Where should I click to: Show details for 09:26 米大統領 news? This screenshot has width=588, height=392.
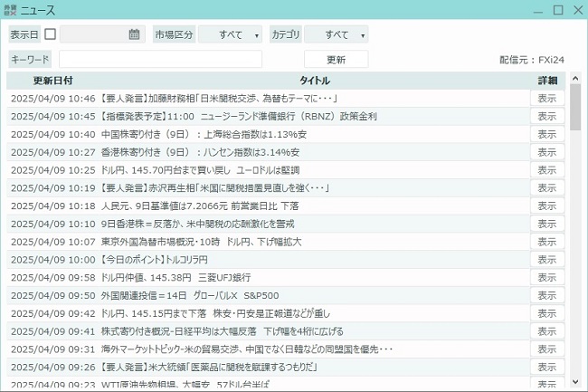coord(547,368)
